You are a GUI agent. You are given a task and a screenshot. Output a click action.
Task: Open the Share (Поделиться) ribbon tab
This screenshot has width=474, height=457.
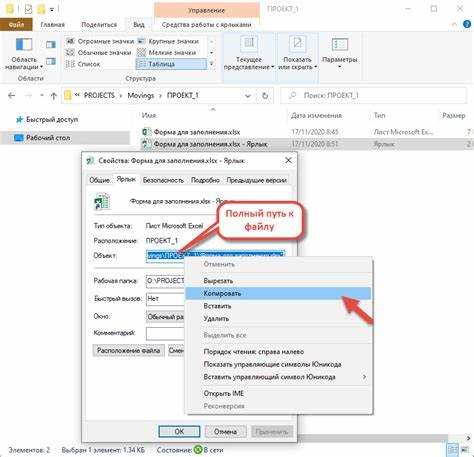point(99,25)
